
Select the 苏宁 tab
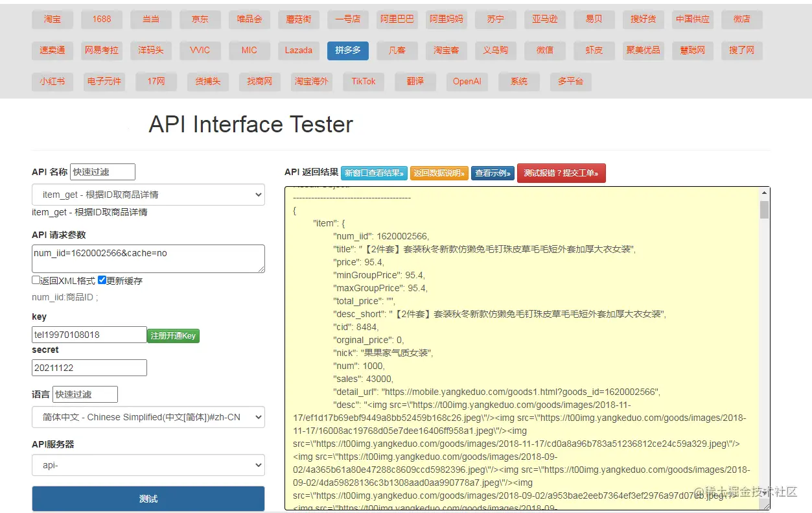[x=496, y=19]
